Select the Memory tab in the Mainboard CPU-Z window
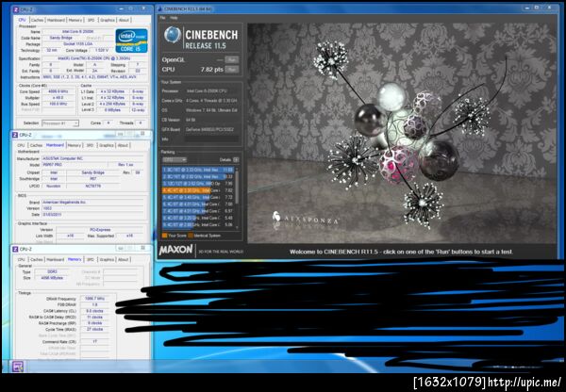The width and height of the screenshot is (566, 392). [75, 145]
